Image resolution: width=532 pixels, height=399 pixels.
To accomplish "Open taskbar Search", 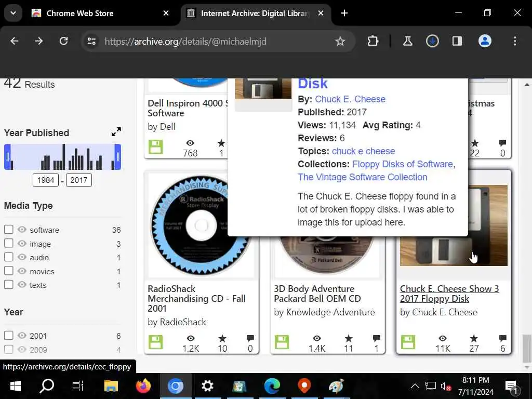I will (x=47, y=386).
